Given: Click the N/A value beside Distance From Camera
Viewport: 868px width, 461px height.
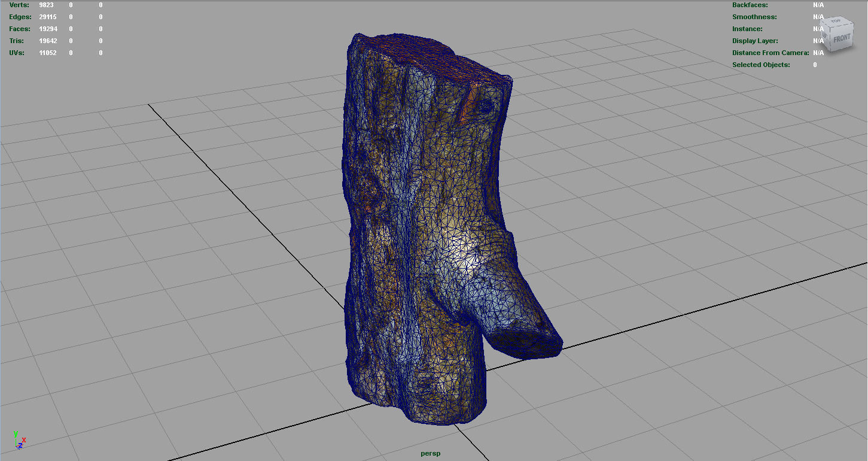Looking at the screenshot, I should pos(818,53).
